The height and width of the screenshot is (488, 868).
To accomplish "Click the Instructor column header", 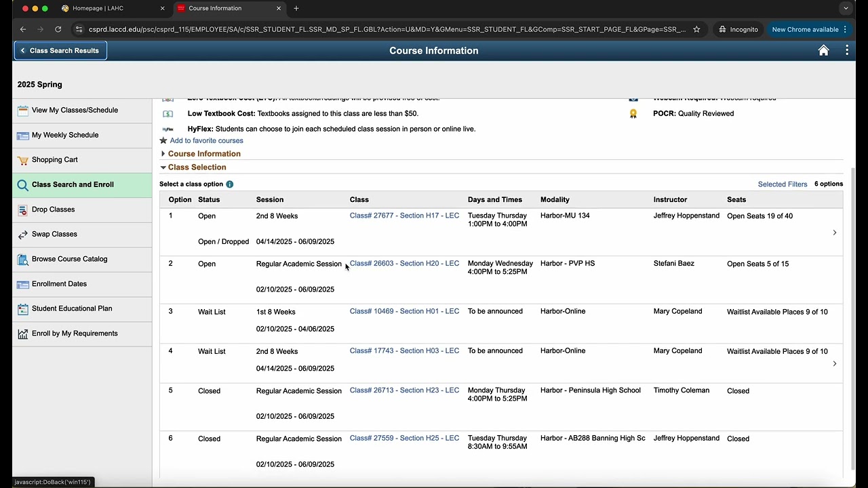I will pyautogui.click(x=670, y=200).
